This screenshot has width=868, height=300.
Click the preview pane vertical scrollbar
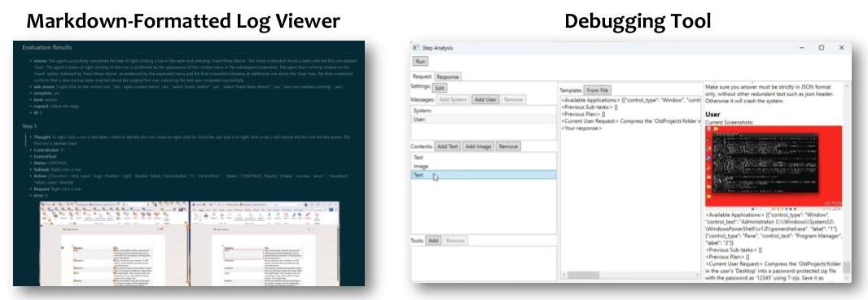(846, 182)
